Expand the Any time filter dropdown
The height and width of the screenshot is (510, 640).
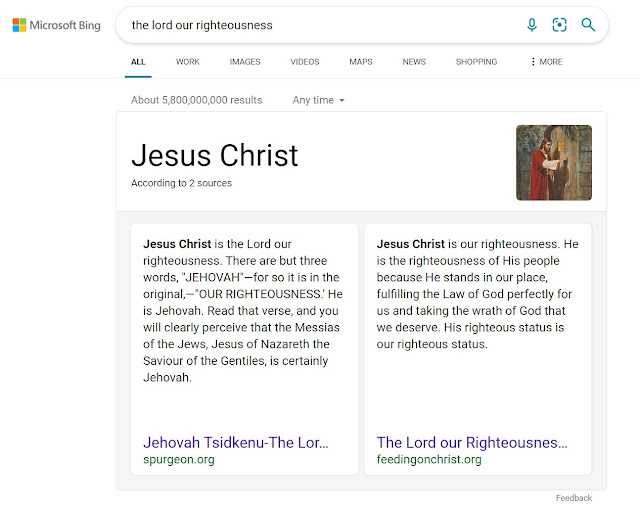click(318, 100)
